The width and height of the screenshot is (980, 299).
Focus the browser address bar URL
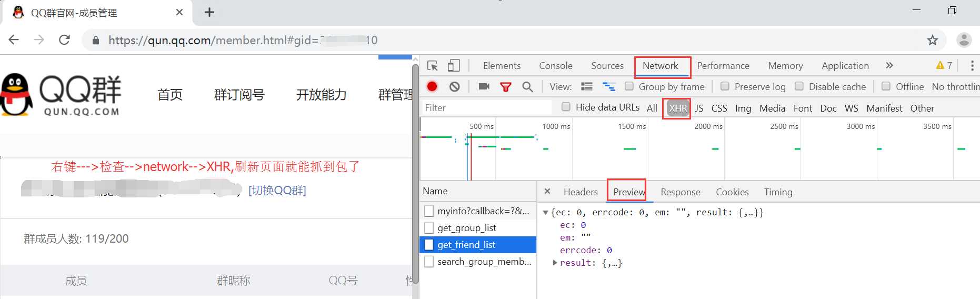tap(243, 40)
